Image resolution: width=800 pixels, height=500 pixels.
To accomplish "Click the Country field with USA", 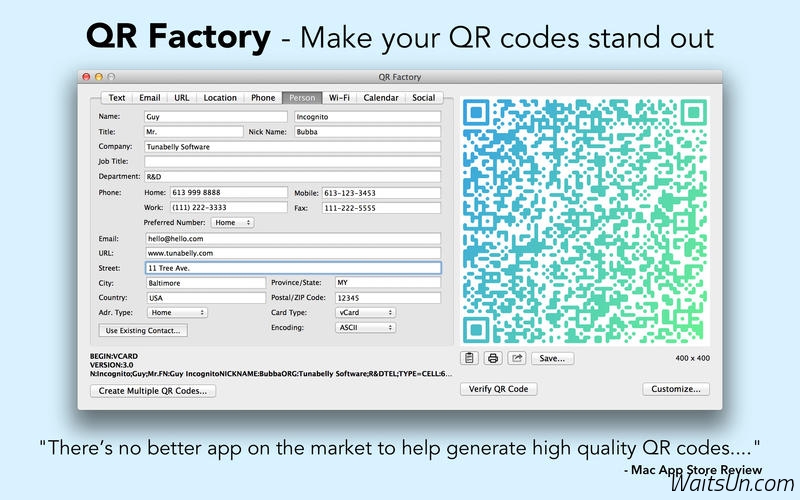I will (206, 297).
